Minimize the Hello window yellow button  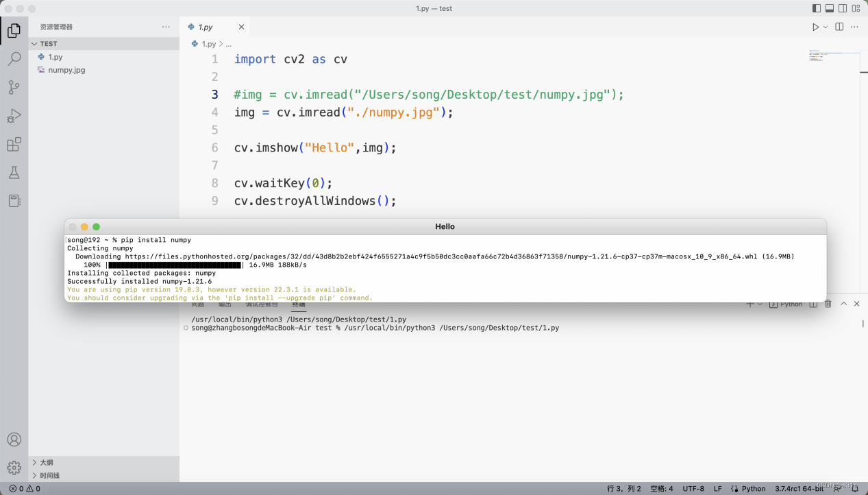coord(84,227)
